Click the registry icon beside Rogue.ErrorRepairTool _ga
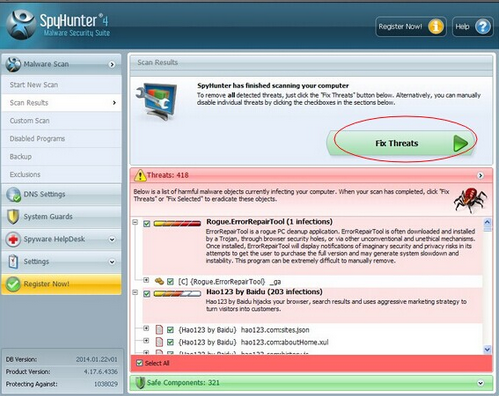Image resolution: width=500 pixels, height=396 pixels. [x=159, y=281]
